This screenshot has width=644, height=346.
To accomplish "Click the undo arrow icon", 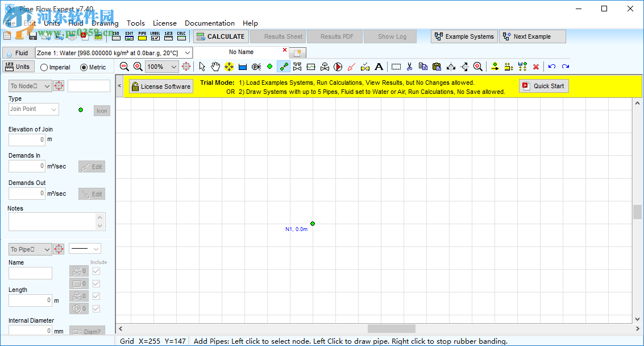I will pos(551,67).
